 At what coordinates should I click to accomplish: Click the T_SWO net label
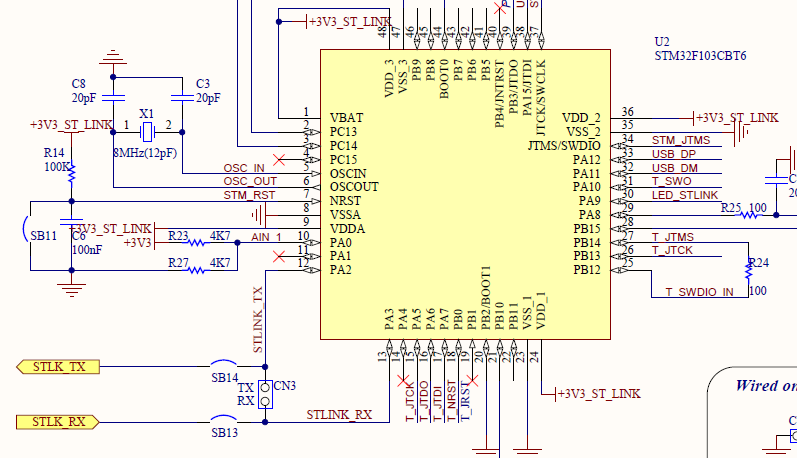pos(671,181)
